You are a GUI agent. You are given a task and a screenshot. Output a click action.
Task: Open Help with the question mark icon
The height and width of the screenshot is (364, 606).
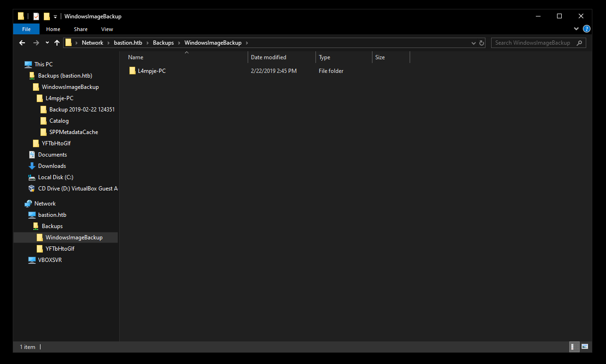586,29
